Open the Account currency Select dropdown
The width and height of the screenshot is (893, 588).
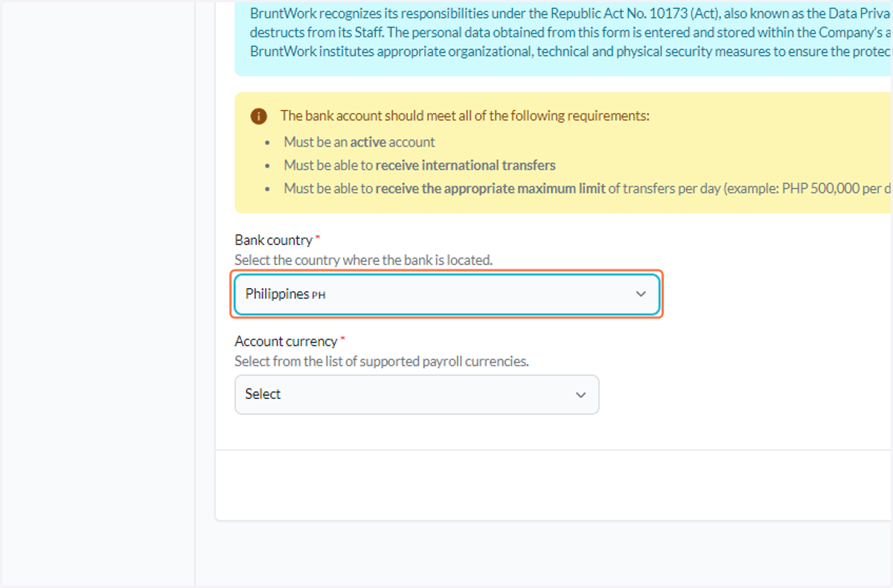coord(417,394)
